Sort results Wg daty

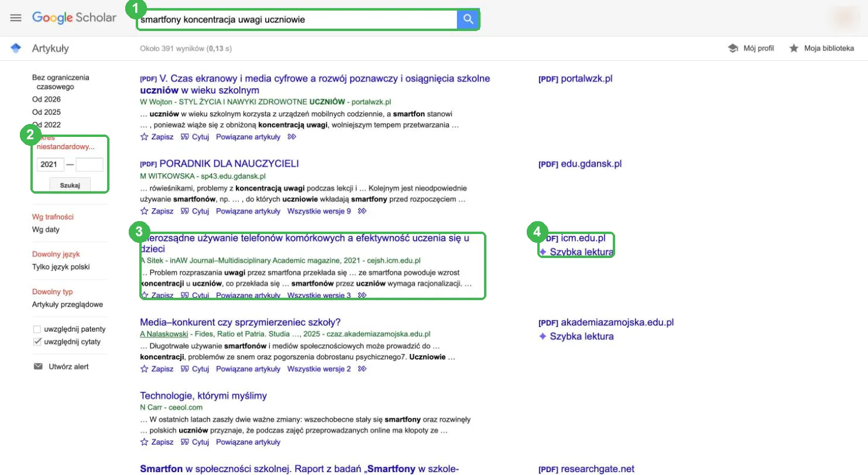point(46,230)
